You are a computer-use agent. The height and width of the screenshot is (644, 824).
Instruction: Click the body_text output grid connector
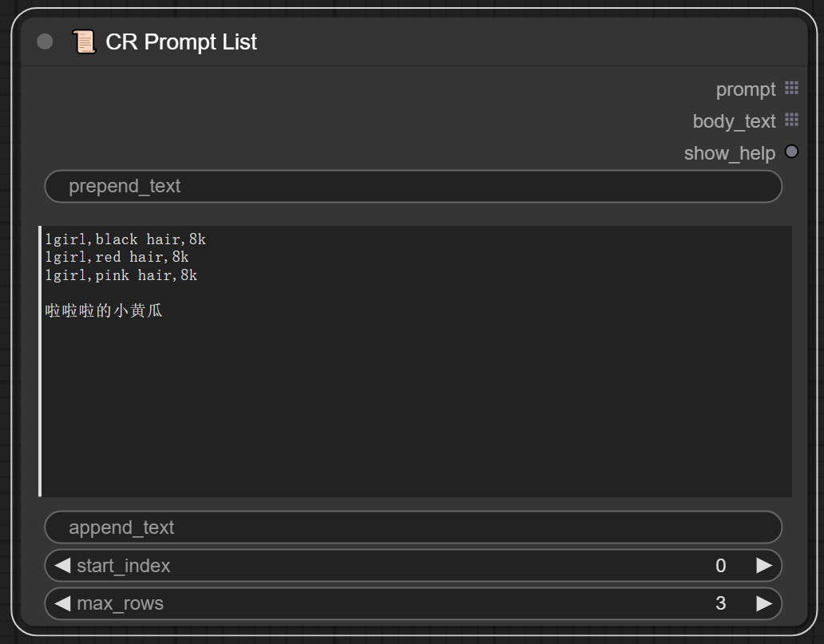point(790,121)
